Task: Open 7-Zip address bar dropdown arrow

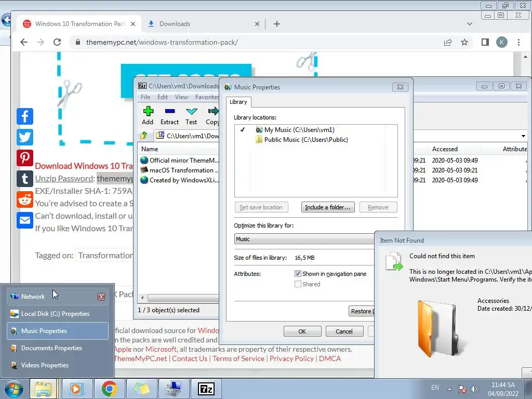Action: click(x=523, y=136)
